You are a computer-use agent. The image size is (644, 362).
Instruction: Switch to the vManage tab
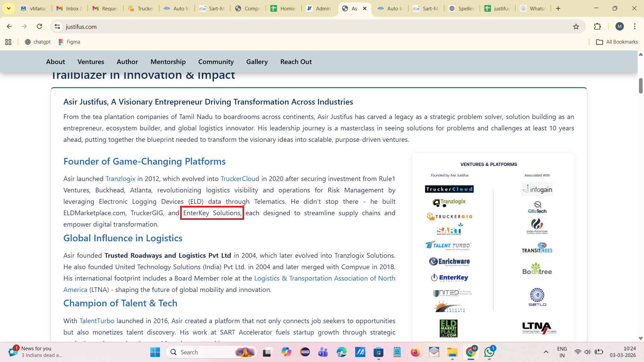[x=34, y=8]
